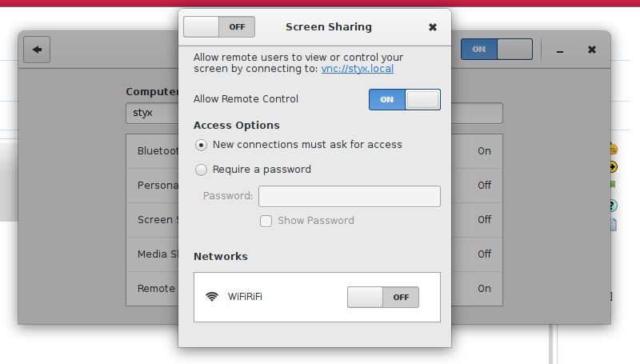Select "New connections must ask for access"
The width and height of the screenshot is (640, 364).
click(x=201, y=145)
